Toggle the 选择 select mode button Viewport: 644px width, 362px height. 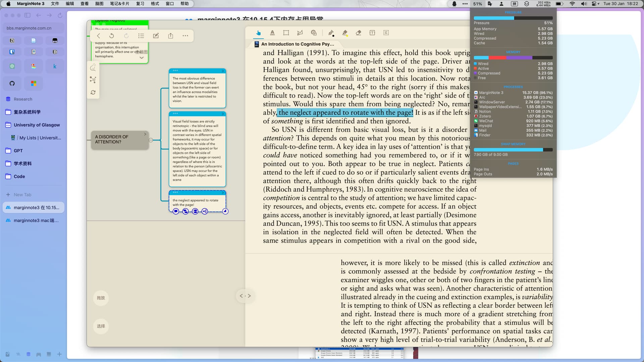[101, 326]
